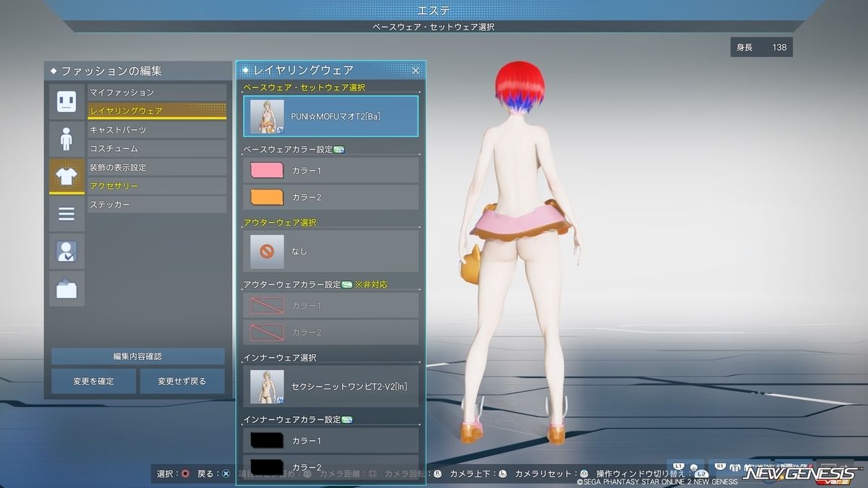
Task: Click the 戻る cross button hint
Action: [x=214, y=474]
